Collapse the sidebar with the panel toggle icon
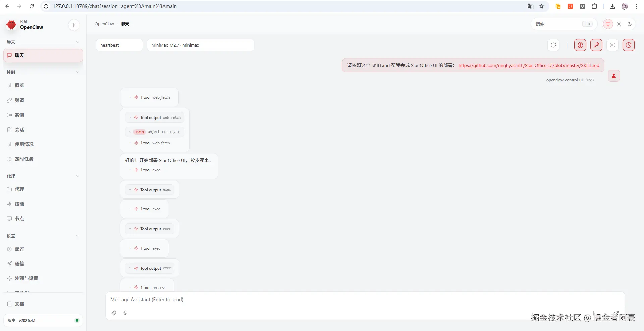The image size is (644, 331). (x=74, y=25)
